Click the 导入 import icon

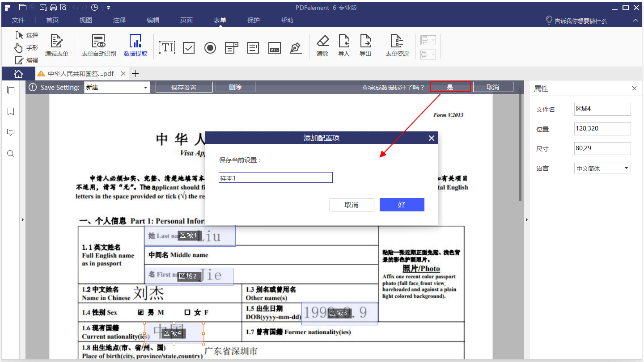(344, 46)
